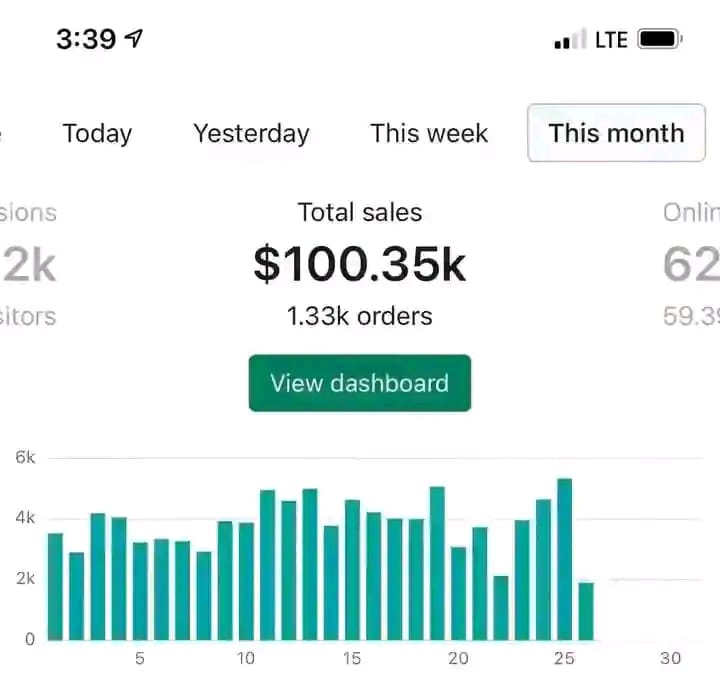
Task: Tap the bar above the day 5 label
Action: [x=140, y=591]
